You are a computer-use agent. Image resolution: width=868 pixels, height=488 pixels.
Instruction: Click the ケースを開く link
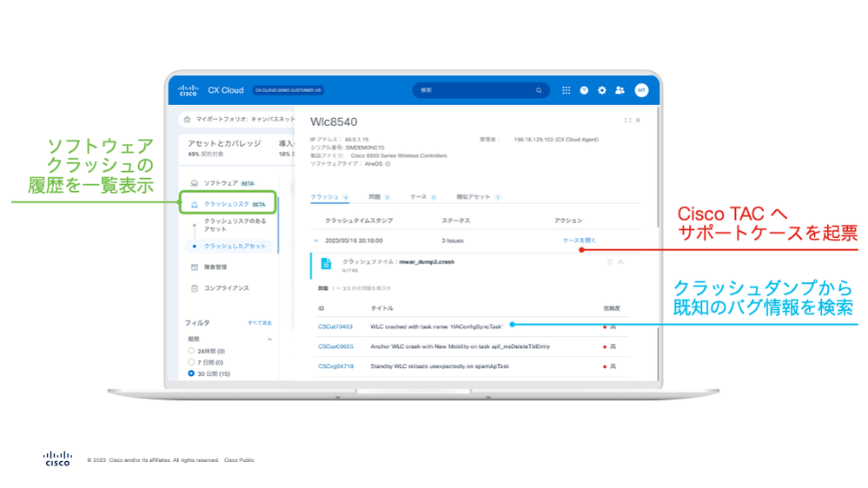579,241
